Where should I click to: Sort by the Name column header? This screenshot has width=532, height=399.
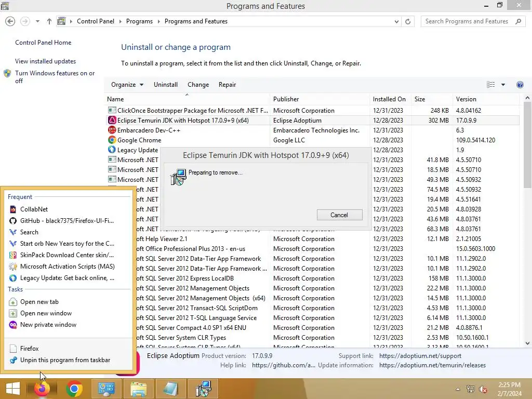pos(188,99)
